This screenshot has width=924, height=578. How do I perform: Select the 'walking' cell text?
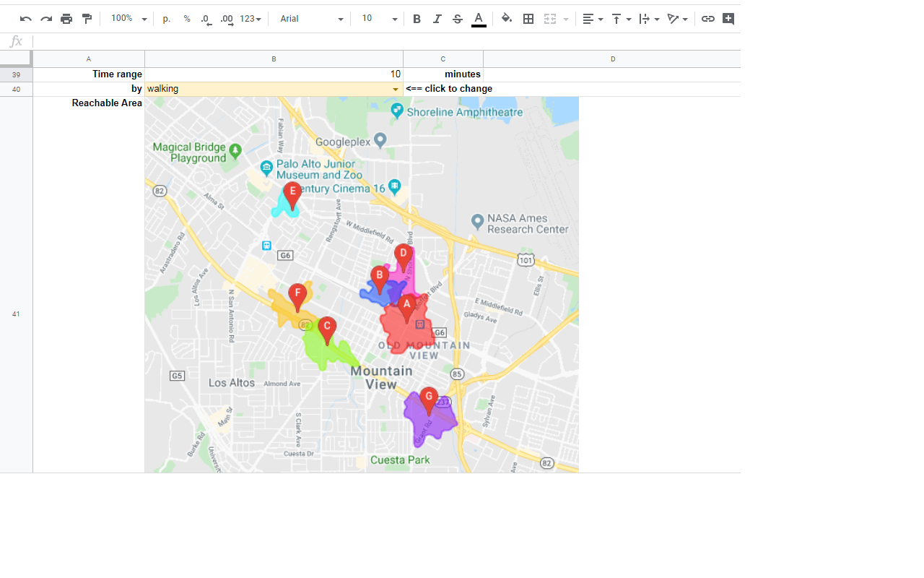(162, 89)
